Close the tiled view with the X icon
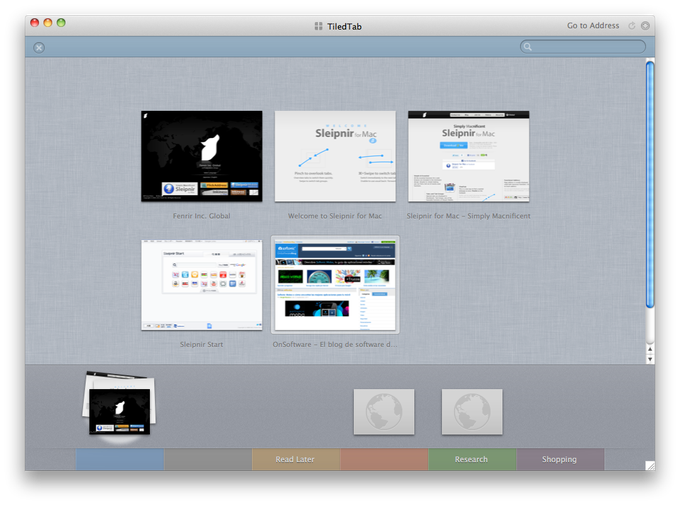Viewport: 680px width, 505px height. tap(39, 47)
